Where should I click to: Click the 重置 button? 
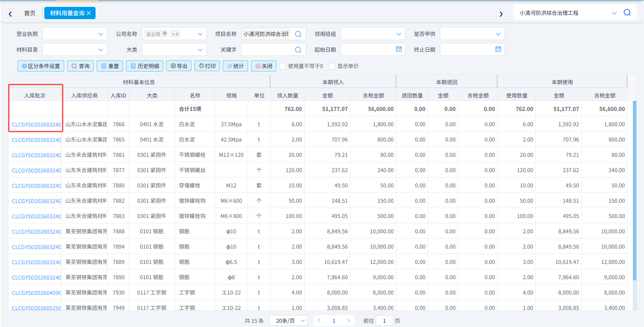(x=110, y=66)
